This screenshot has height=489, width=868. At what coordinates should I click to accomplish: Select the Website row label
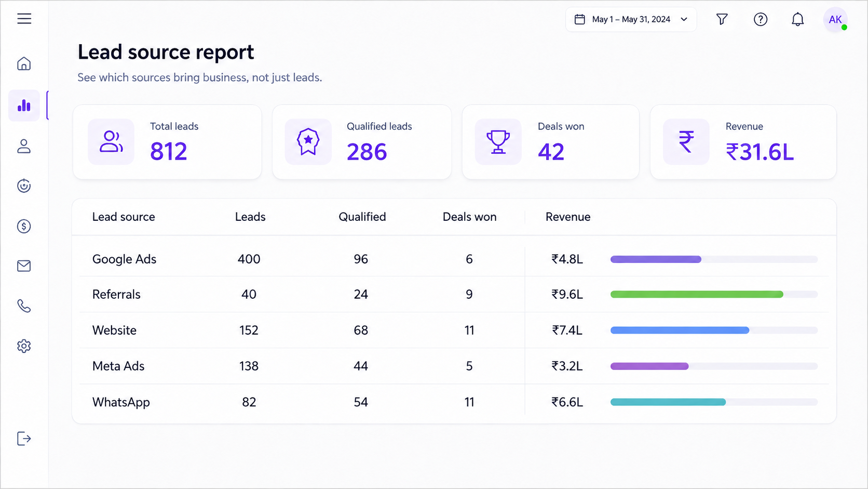tap(114, 331)
